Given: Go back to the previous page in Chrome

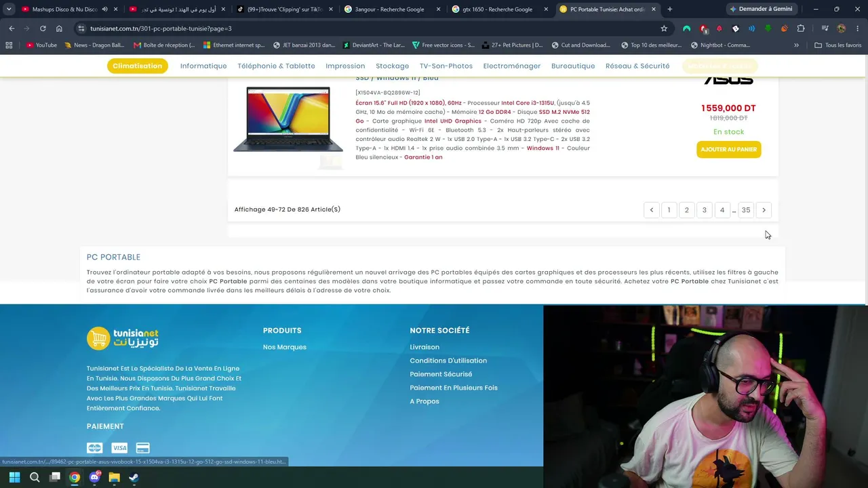Looking at the screenshot, I should 12,28.
